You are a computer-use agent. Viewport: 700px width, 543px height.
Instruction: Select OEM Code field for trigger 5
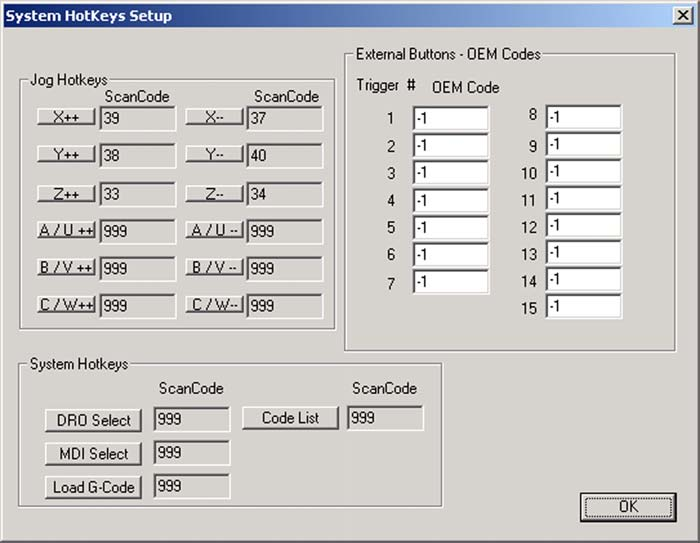[450, 228]
